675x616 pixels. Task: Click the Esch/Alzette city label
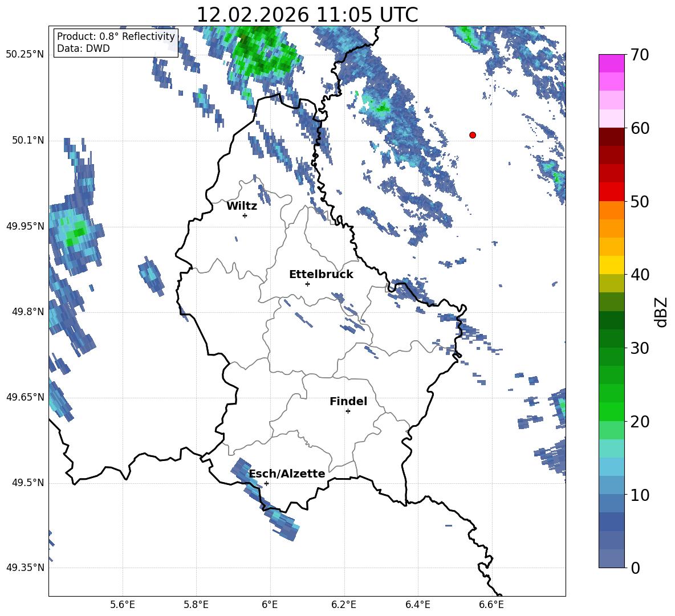point(287,474)
